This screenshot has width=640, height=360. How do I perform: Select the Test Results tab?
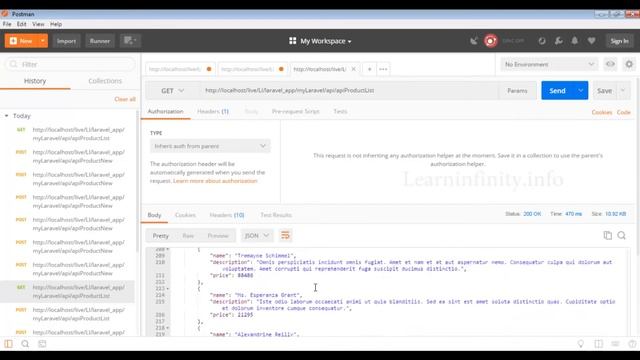click(276, 215)
